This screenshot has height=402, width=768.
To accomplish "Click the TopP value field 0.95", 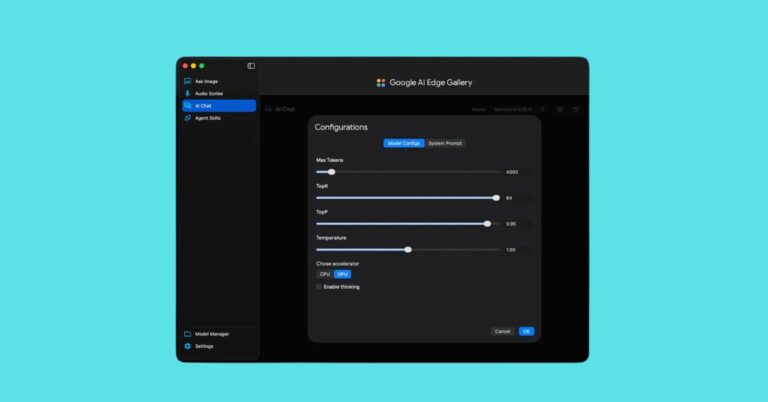I will coord(518,224).
